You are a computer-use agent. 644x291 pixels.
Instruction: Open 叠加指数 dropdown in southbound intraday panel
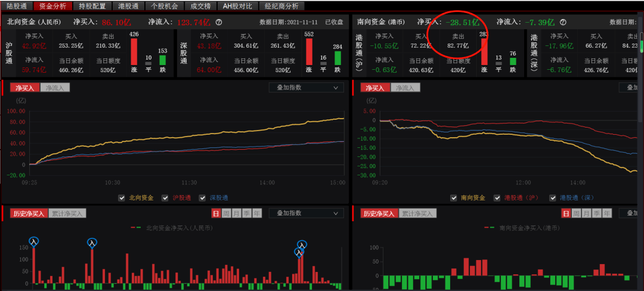(631, 88)
